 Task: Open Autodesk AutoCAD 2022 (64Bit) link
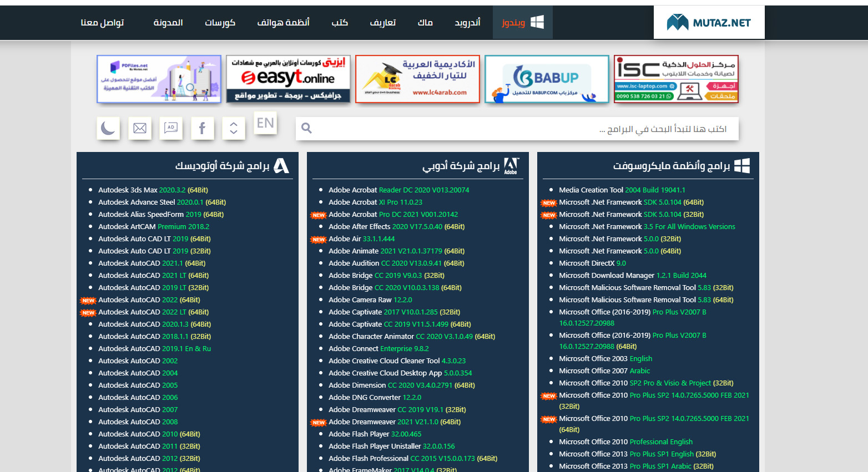coord(149,300)
